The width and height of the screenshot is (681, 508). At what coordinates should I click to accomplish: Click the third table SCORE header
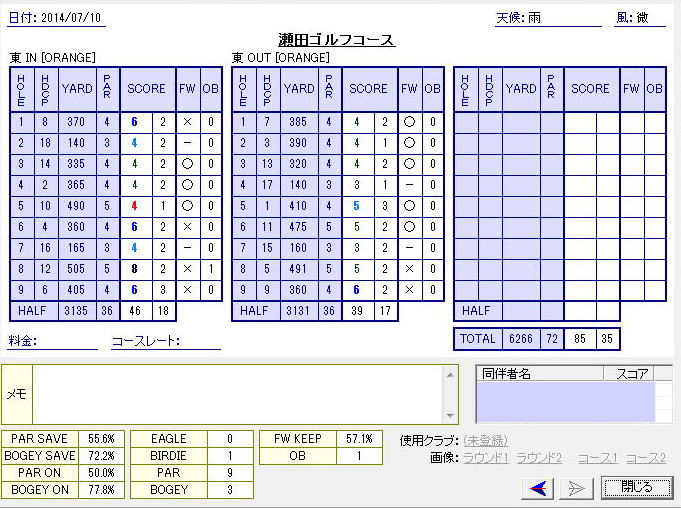point(592,89)
